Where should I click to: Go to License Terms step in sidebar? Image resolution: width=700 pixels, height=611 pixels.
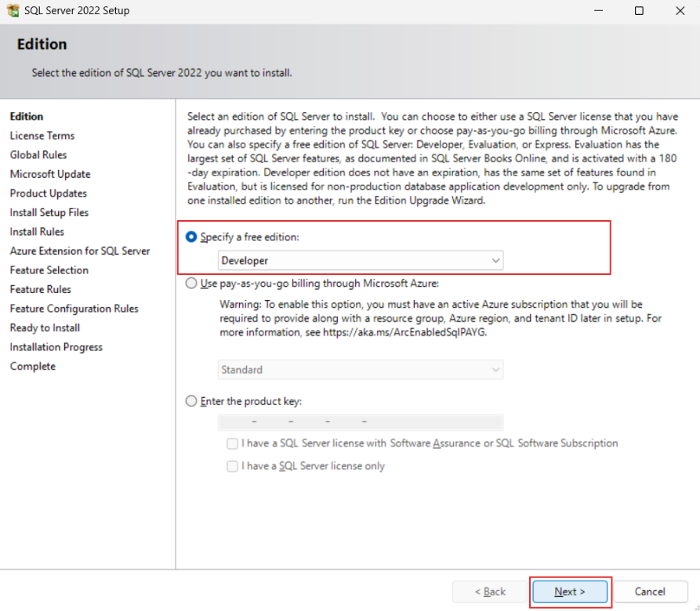pyautogui.click(x=42, y=136)
